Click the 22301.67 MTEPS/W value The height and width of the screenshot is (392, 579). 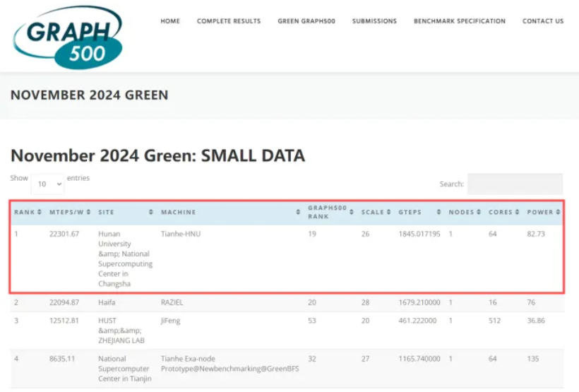[64, 234]
